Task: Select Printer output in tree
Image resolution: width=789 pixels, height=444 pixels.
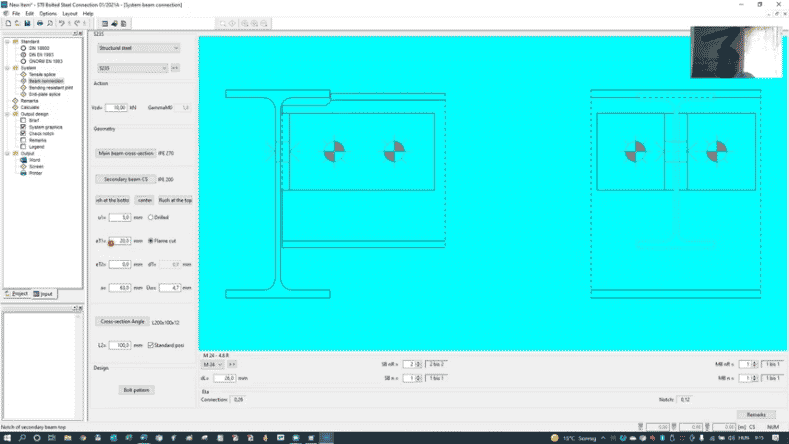Action: click(36, 173)
